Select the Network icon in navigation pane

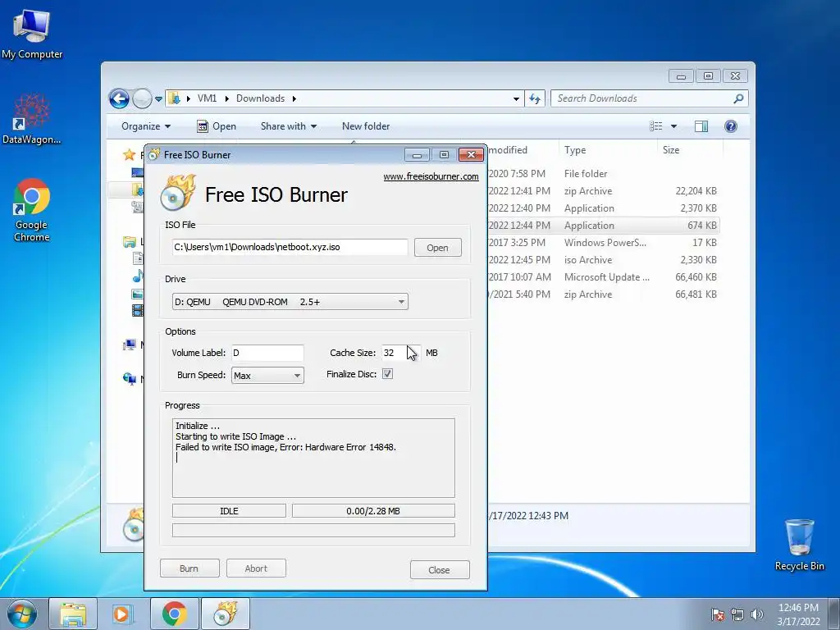[x=130, y=379]
